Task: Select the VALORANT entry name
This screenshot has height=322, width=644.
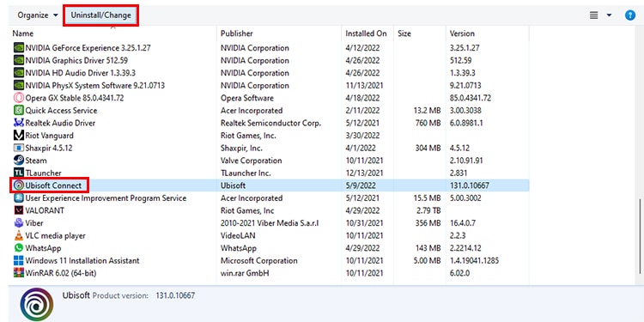Action: tap(45, 210)
